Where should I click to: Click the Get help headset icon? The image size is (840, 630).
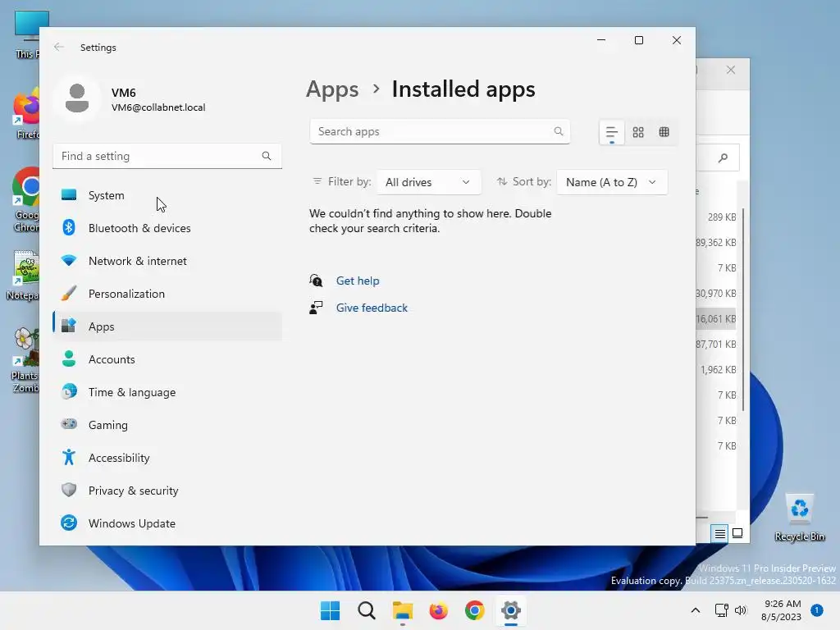click(316, 281)
